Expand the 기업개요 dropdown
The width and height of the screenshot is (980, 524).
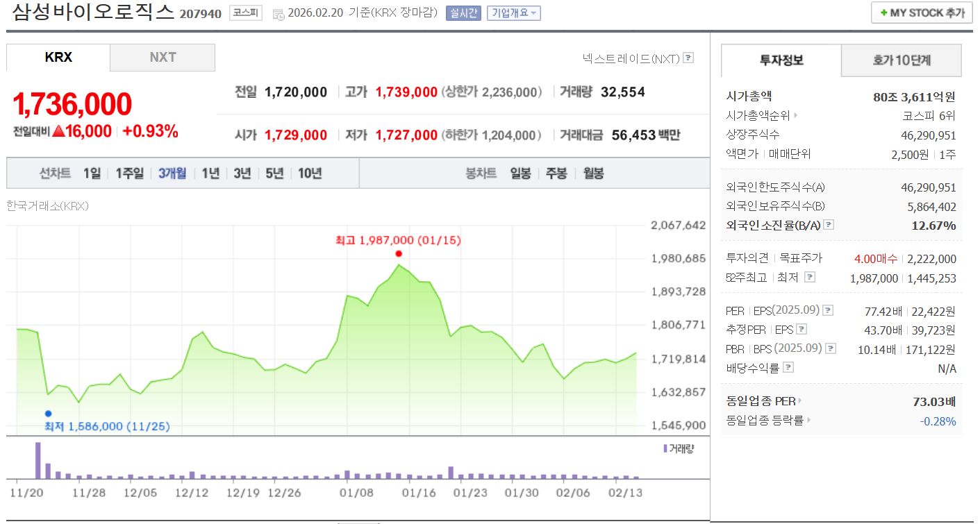(x=514, y=12)
